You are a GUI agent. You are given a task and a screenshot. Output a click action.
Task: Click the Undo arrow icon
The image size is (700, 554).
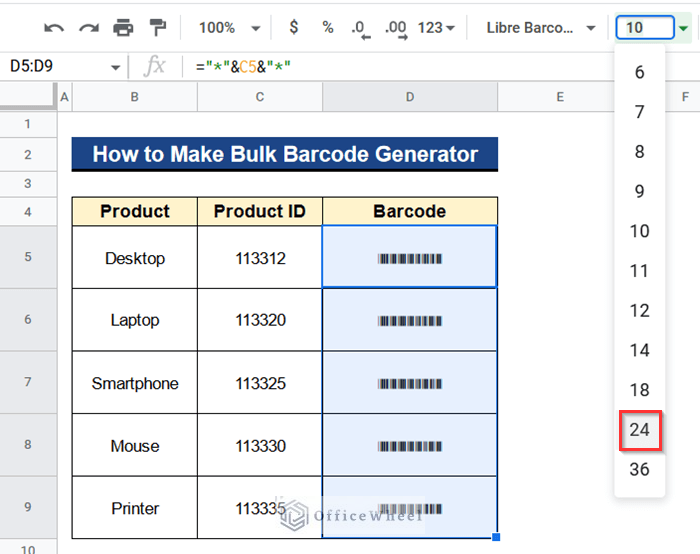54,28
